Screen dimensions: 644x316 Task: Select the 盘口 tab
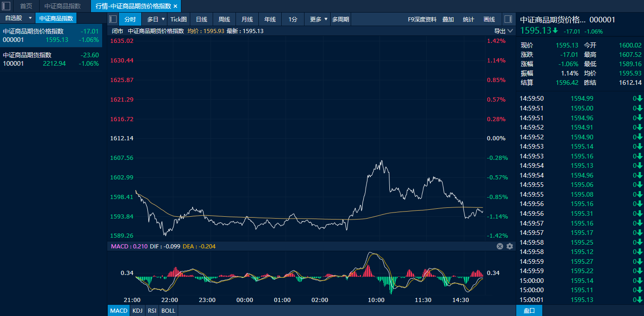pos(529,310)
